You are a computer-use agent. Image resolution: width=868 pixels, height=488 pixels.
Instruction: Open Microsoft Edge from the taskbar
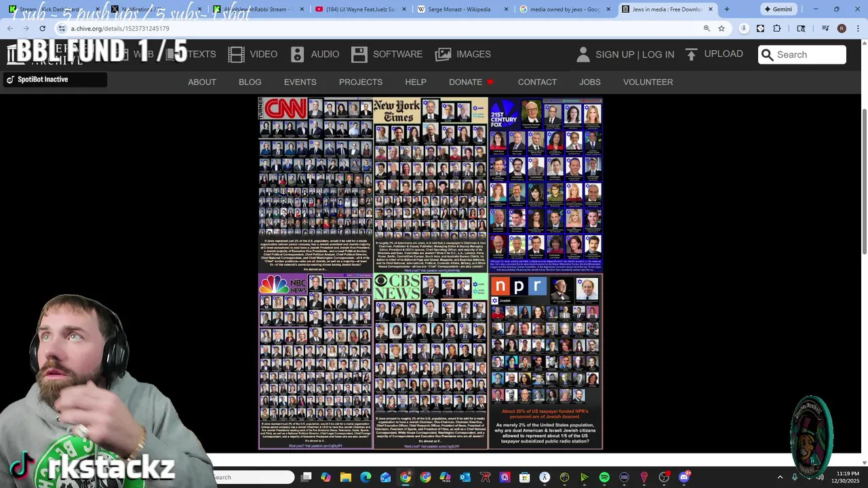[366, 477]
